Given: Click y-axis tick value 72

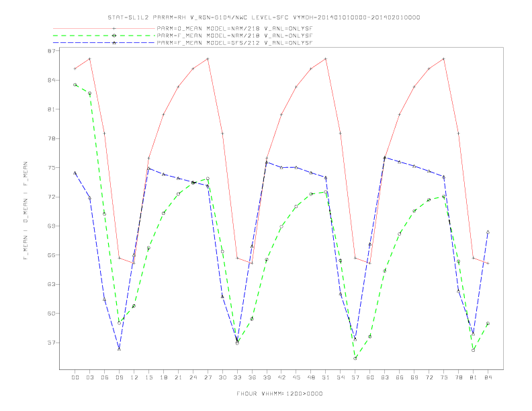Looking at the screenshot, I should [x=52, y=197].
